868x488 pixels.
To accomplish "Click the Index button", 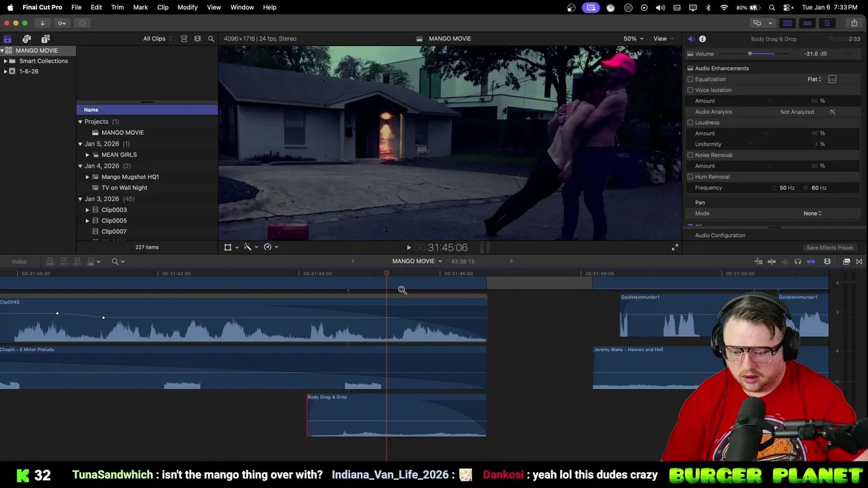I will (x=19, y=262).
